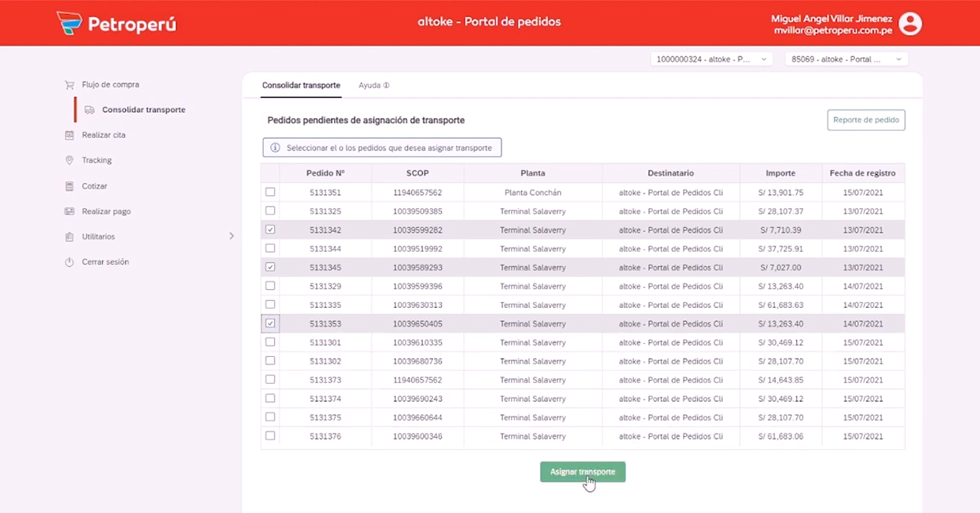Viewport: 980px width, 513px height.
Task: Open the 85069 - altoke Portal dropdown
Action: point(846,60)
